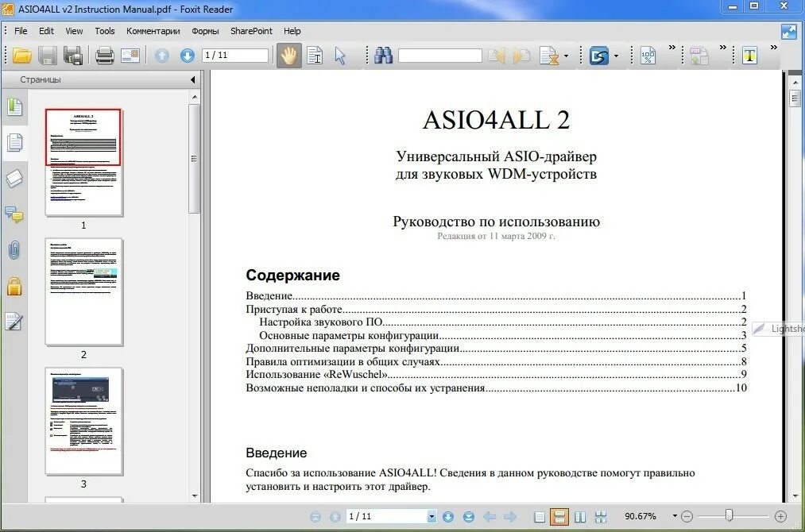Enable single page view mode
This screenshot has width=805, height=532.
(540, 517)
